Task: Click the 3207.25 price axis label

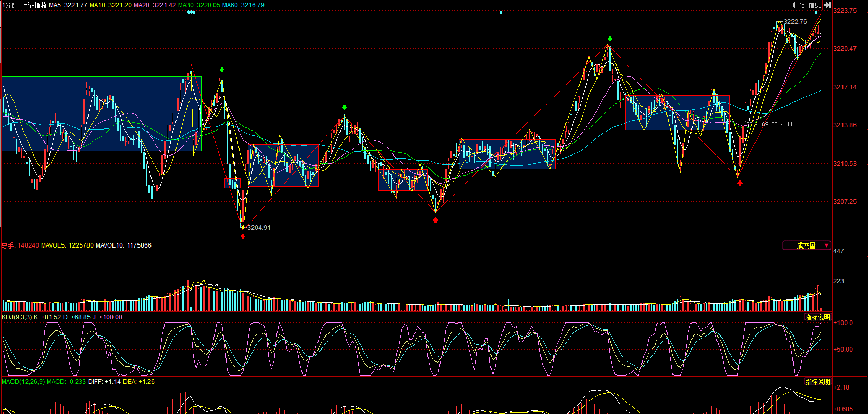Action: click(845, 202)
